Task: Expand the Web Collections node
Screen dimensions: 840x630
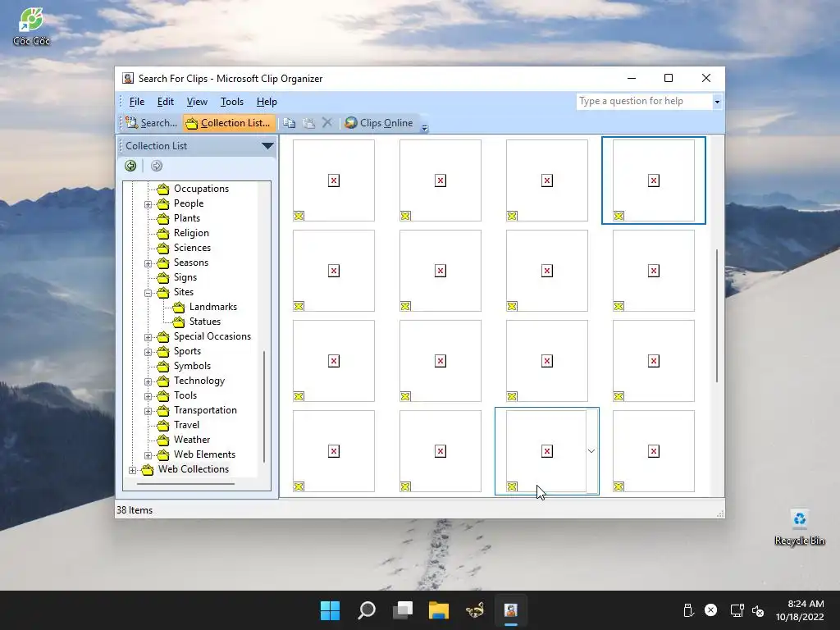Action: tap(132, 470)
